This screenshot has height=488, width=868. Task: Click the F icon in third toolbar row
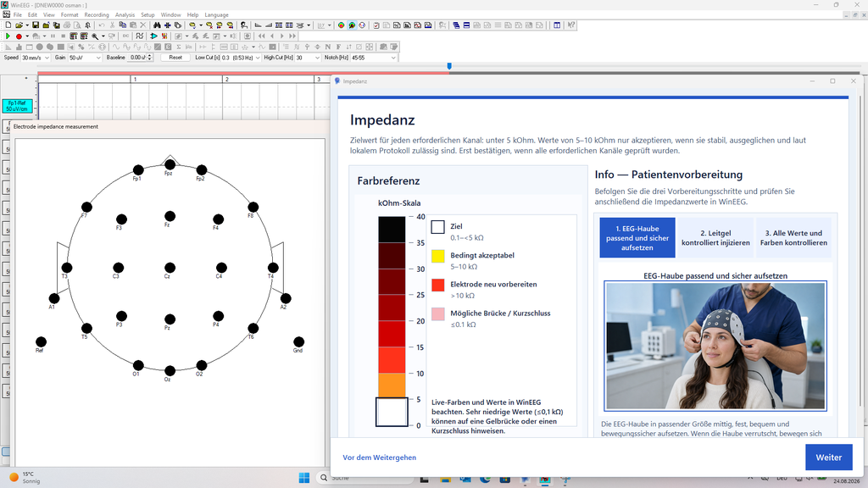338,47
